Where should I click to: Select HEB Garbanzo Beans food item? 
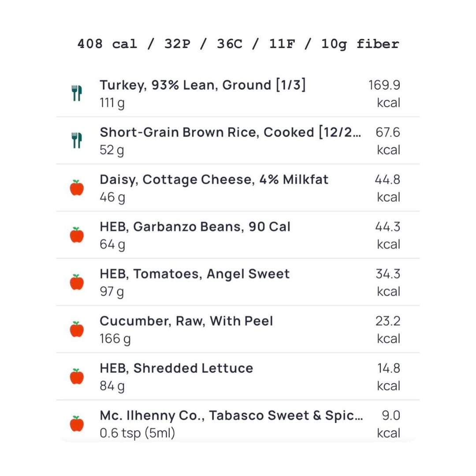195,227
